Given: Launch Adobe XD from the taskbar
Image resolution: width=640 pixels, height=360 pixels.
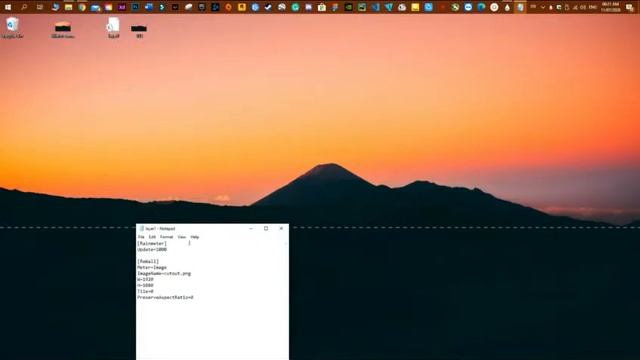Looking at the screenshot, I should (x=122, y=7).
